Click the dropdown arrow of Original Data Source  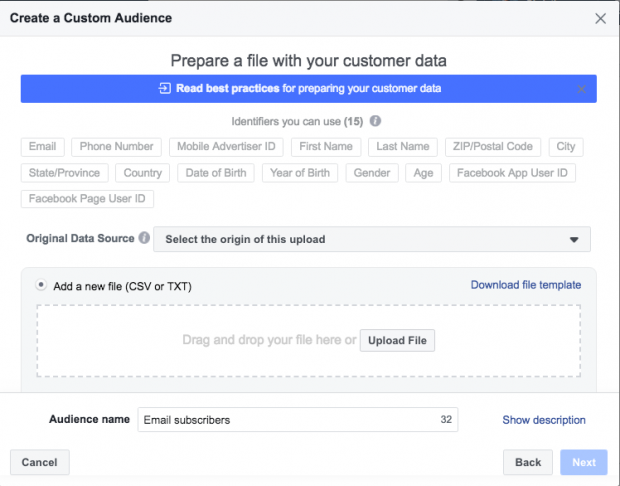(x=574, y=240)
